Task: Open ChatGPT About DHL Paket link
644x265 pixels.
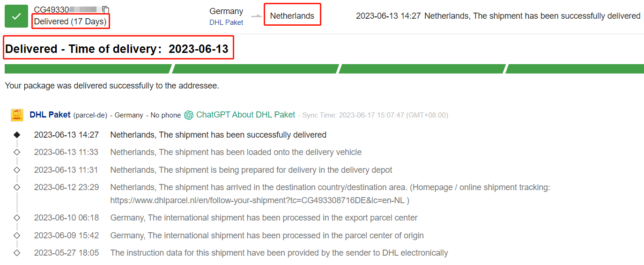Action: [245, 115]
